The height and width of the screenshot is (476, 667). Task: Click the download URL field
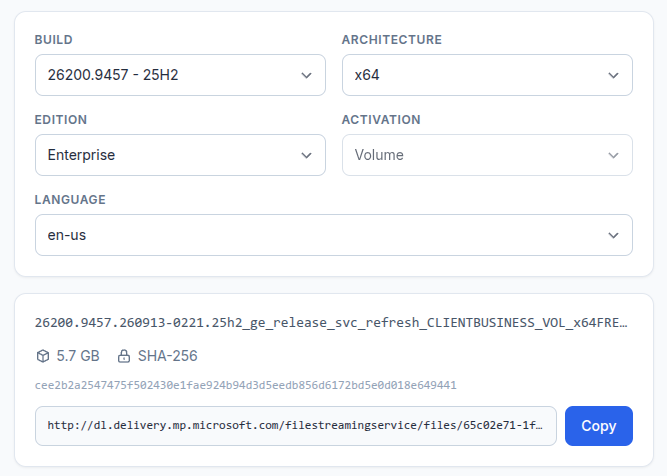tap(296, 426)
